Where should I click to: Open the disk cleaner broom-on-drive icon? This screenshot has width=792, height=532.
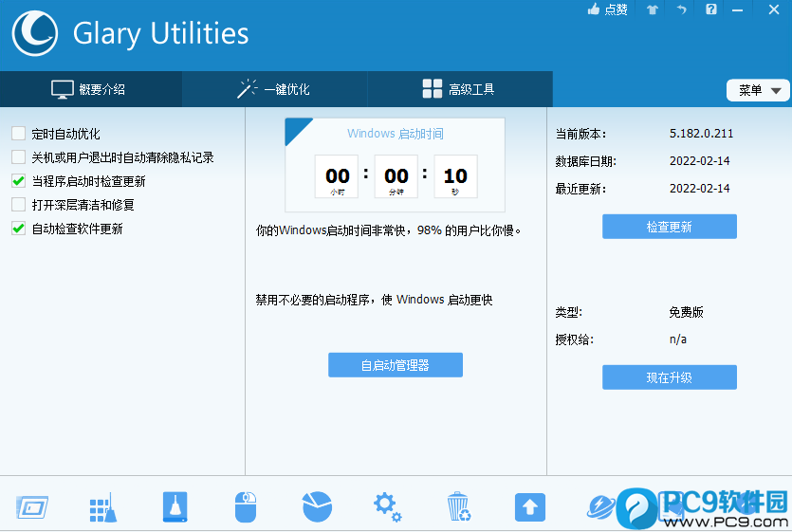(175, 506)
